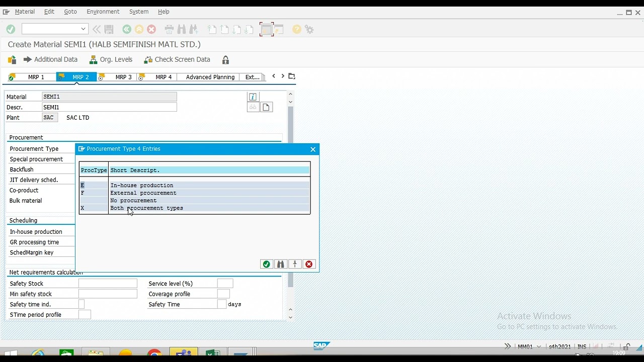Show previous tabs with left arrow
The width and height of the screenshot is (644, 362).
click(x=274, y=76)
